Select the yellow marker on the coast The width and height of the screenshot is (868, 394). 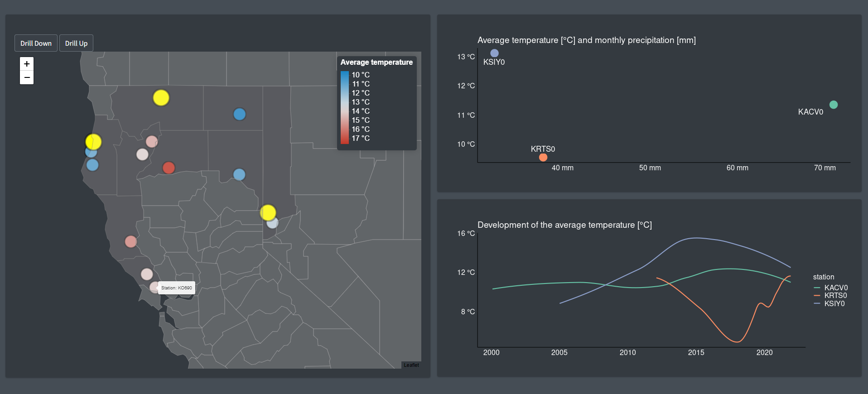93,142
